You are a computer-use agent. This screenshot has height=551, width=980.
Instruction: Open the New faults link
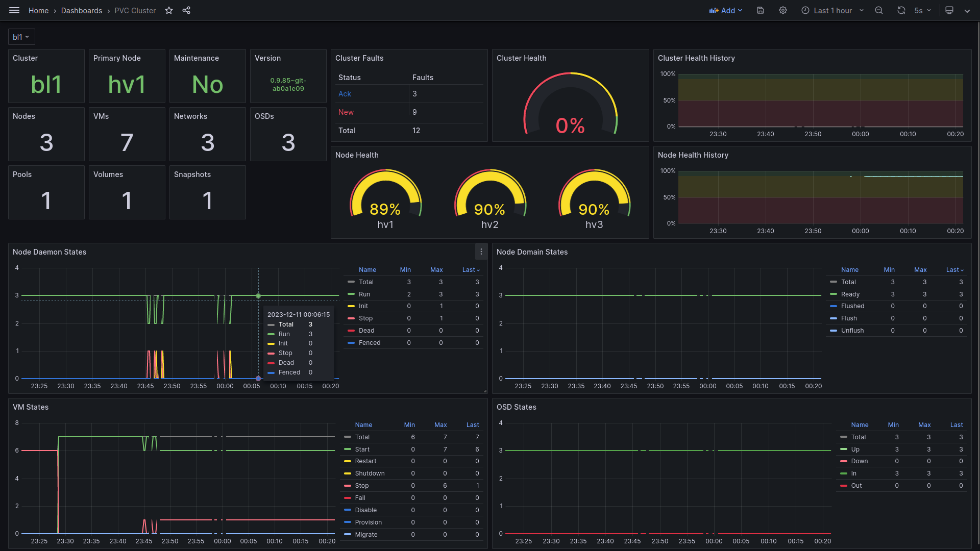(x=346, y=112)
